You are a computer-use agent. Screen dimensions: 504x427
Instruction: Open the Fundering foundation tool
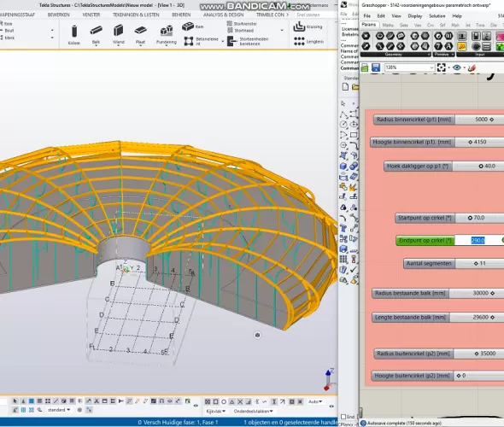point(167,35)
